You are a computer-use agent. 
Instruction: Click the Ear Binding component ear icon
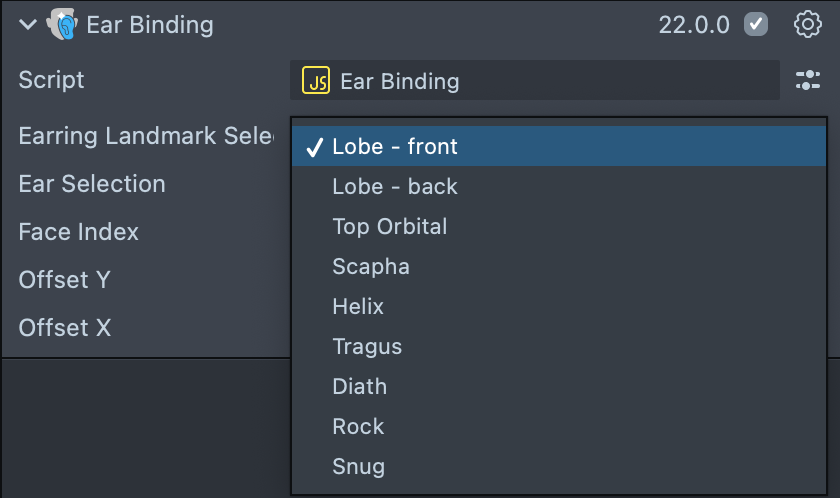pyautogui.click(x=62, y=25)
